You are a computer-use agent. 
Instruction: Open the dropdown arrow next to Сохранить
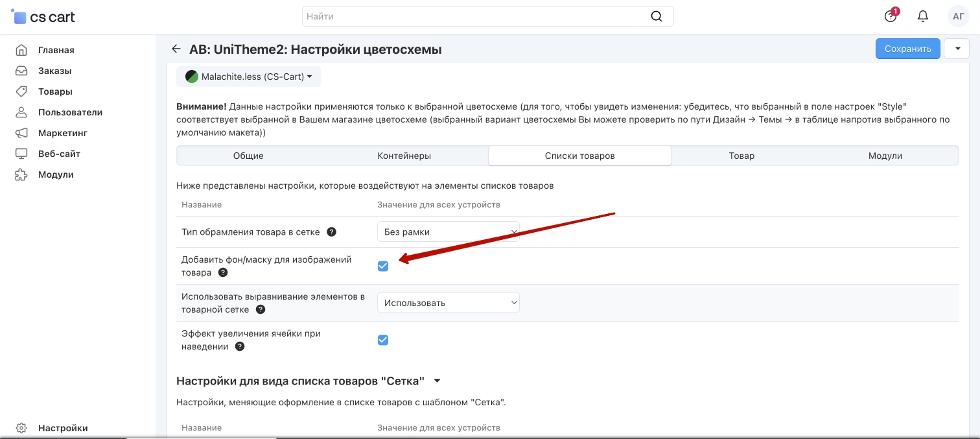click(957, 49)
